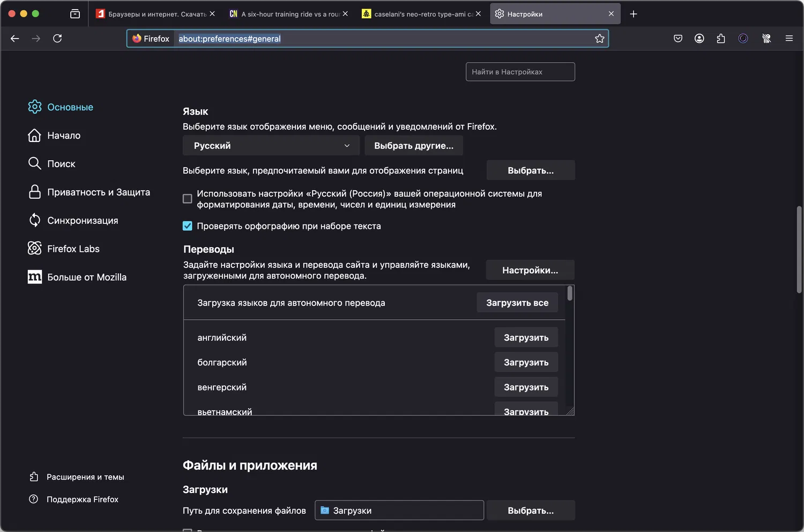Click «Выбрать другие...» language button

coord(413,146)
